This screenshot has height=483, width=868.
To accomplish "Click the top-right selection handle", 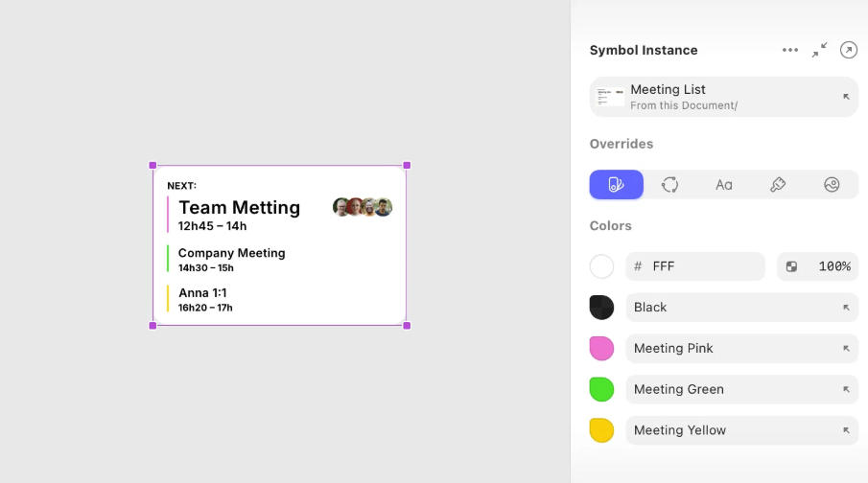I will [x=407, y=166].
